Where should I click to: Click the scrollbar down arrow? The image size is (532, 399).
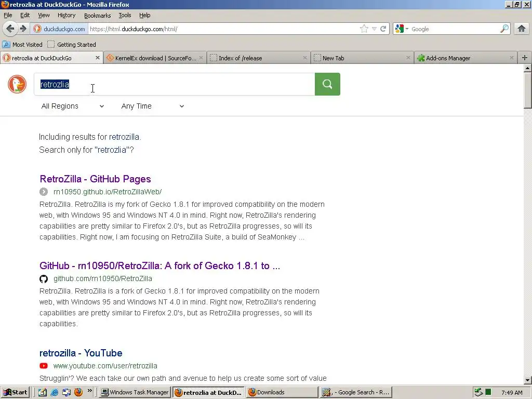pos(527,380)
